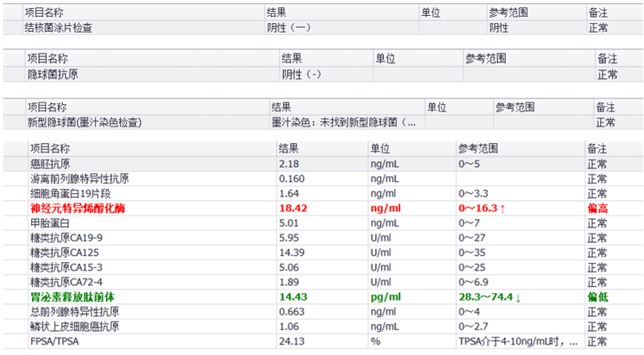Click reference 阴性 for 结核菌涂片检查
The height and width of the screenshot is (355, 644).
click(499, 28)
